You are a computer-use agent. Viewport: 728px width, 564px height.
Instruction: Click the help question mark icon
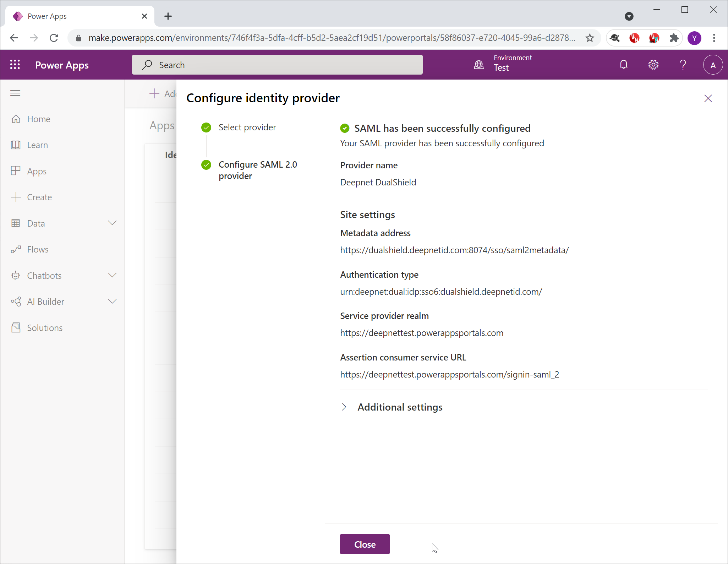pos(683,65)
